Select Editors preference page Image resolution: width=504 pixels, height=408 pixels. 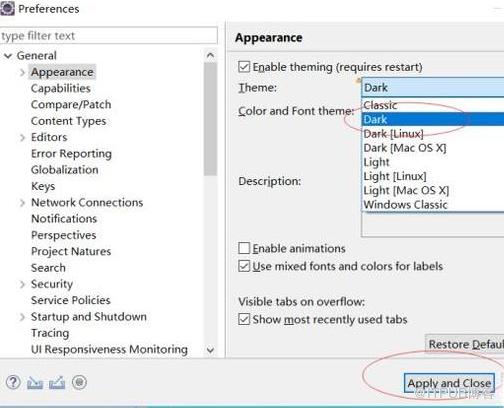point(49,137)
